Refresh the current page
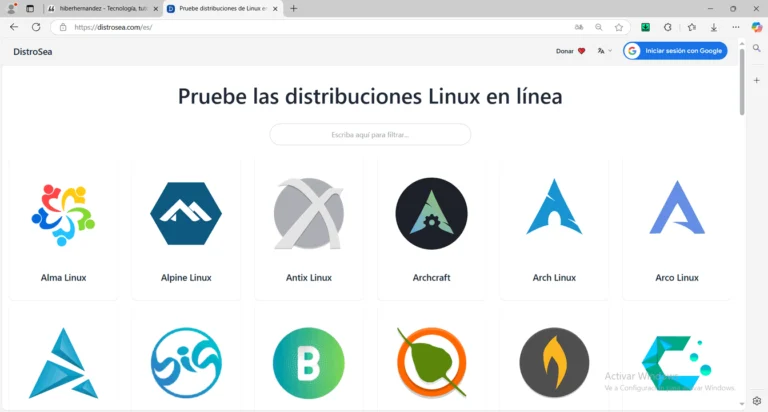The width and height of the screenshot is (768, 412). coord(36,27)
